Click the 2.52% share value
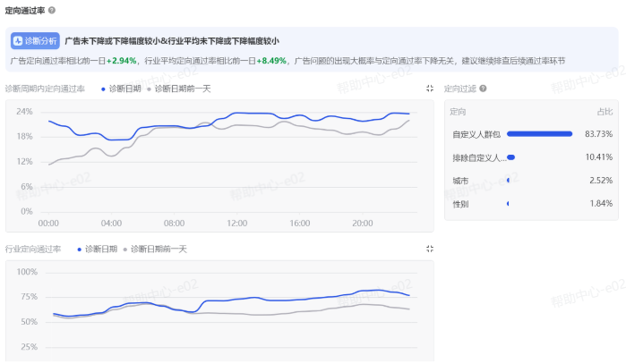The height and width of the screenshot is (364, 626). 601,180
